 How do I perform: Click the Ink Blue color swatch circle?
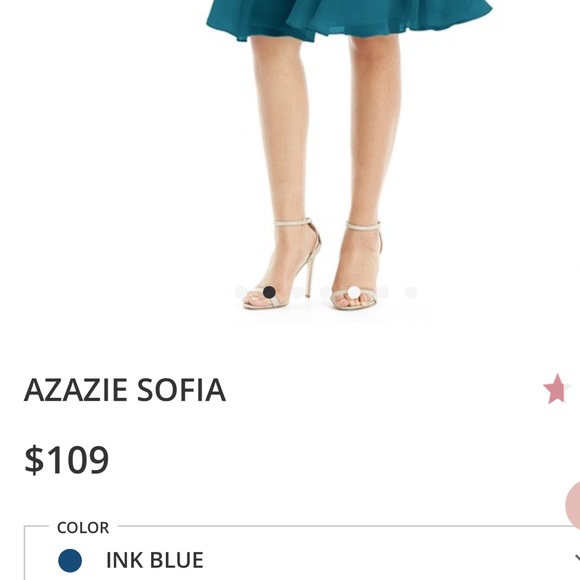click(x=70, y=560)
